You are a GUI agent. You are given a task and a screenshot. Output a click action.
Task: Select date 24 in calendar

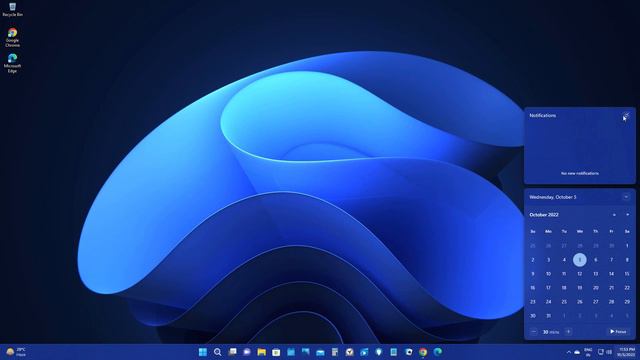(548, 302)
